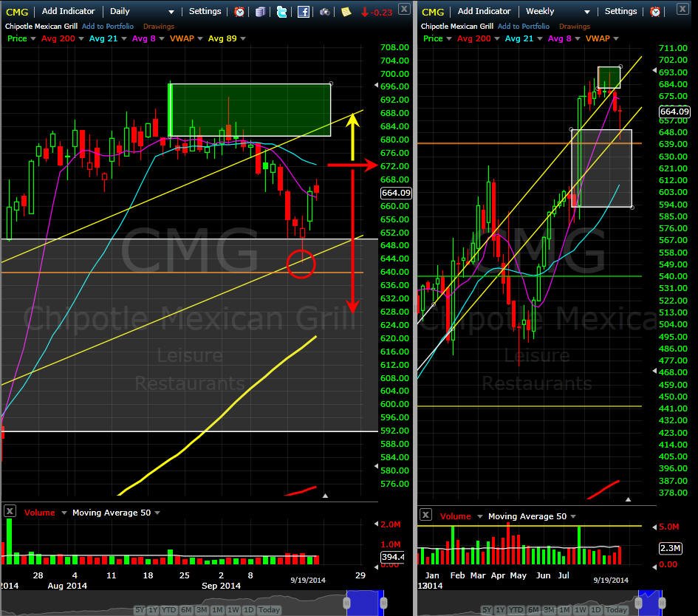Click Add Indicator in Daily chart
Viewport: 698px width, 616px height.
point(68,11)
